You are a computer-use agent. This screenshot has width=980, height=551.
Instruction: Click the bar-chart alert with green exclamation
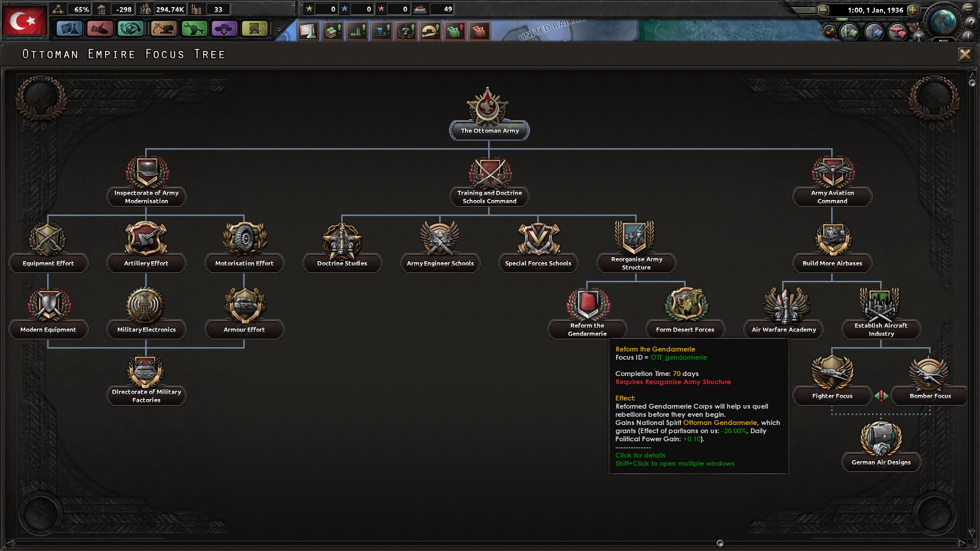click(357, 31)
